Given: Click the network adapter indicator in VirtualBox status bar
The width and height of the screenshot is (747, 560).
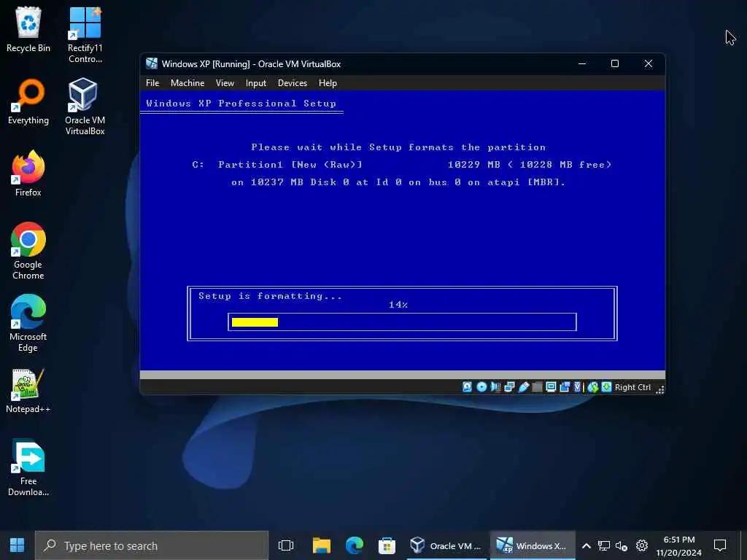Looking at the screenshot, I should click(509, 387).
